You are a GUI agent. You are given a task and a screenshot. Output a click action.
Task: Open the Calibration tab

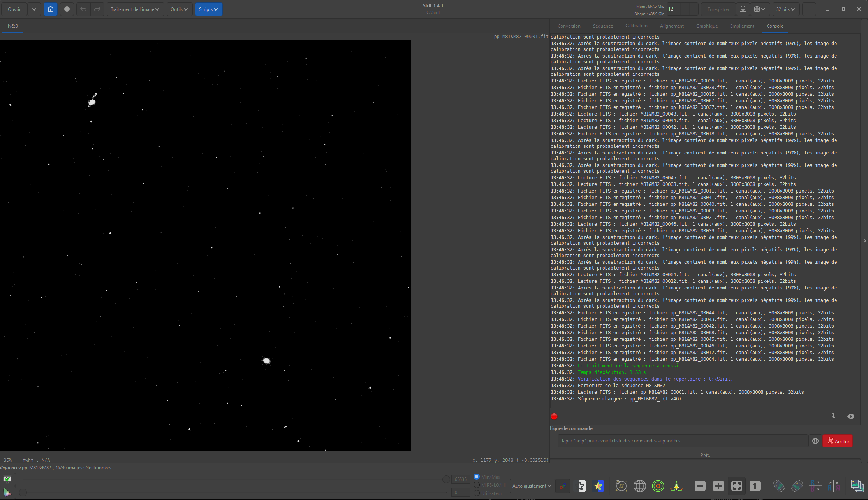(x=636, y=26)
